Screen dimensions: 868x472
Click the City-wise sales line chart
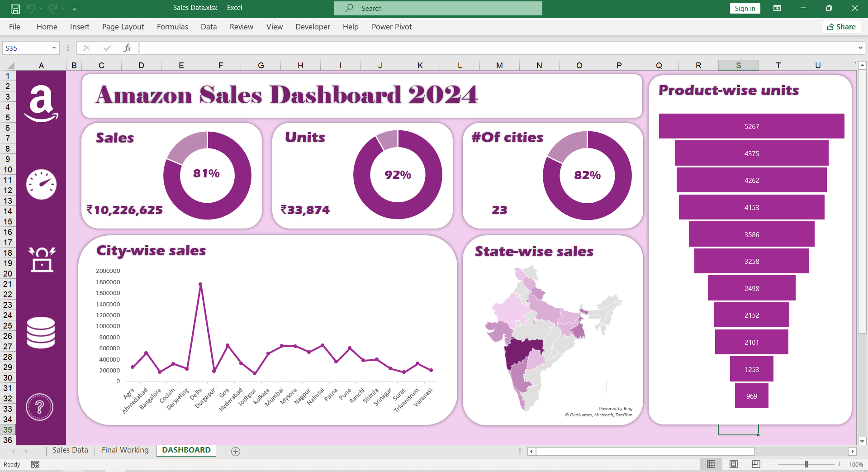(268, 330)
